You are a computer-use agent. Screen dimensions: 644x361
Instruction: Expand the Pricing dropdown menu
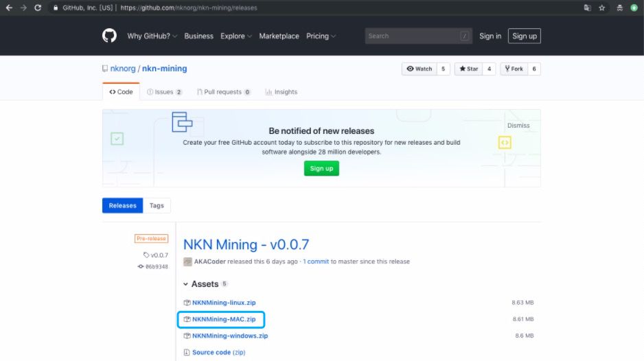pos(321,36)
